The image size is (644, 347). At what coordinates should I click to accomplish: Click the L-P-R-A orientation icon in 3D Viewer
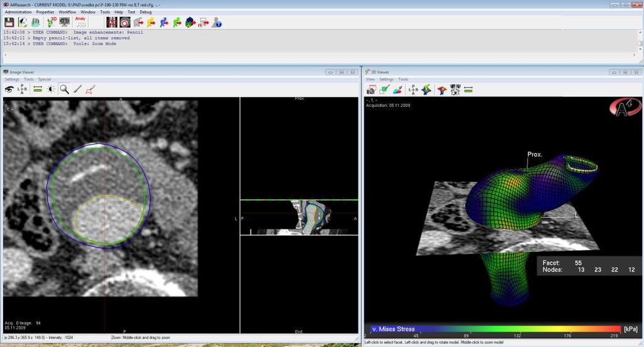point(413,89)
